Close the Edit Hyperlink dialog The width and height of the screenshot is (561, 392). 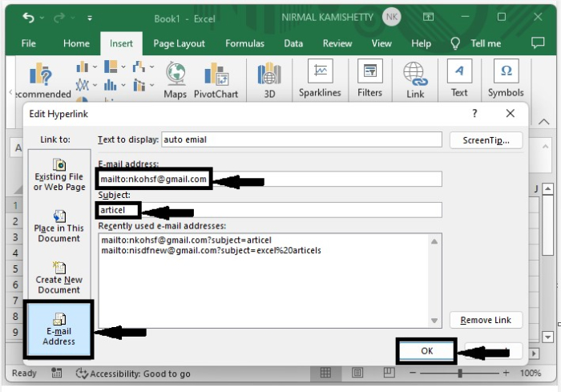(x=511, y=114)
